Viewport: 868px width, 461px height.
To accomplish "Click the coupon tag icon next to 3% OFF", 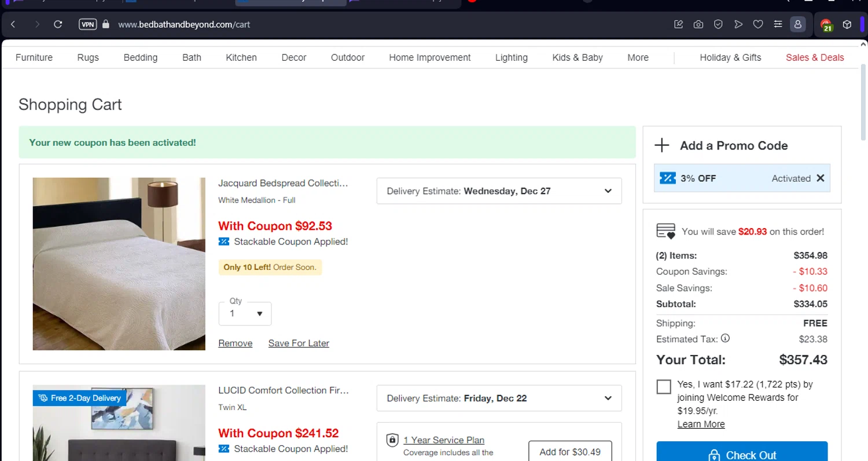I will pyautogui.click(x=668, y=178).
